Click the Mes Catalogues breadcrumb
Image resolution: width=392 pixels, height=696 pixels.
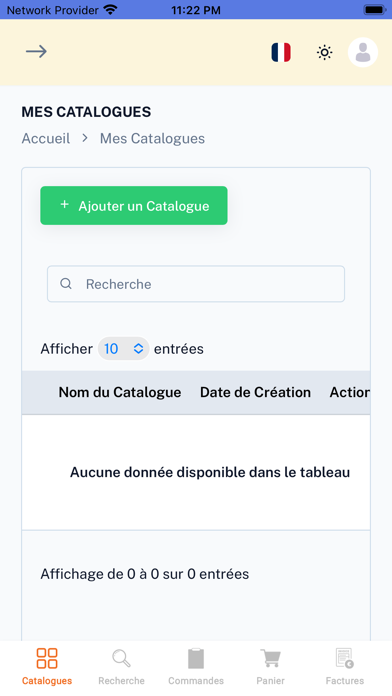click(x=152, y=138)
